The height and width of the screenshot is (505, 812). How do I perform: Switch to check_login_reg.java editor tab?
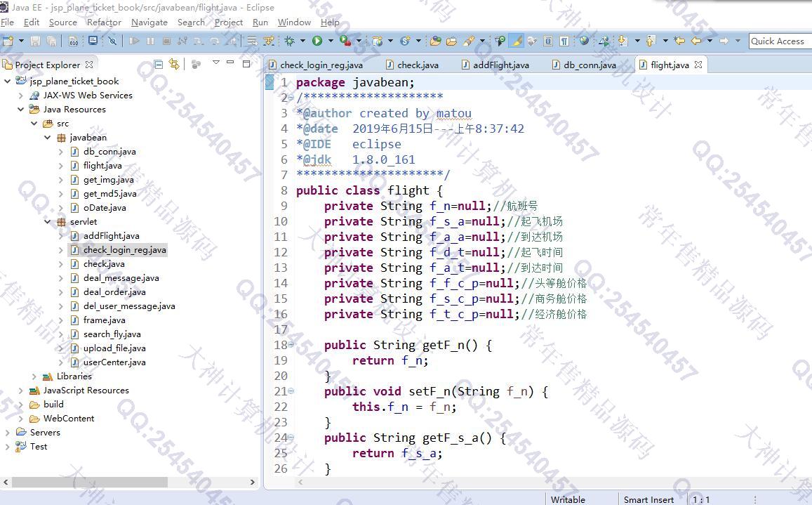click(x=315, y=65)
